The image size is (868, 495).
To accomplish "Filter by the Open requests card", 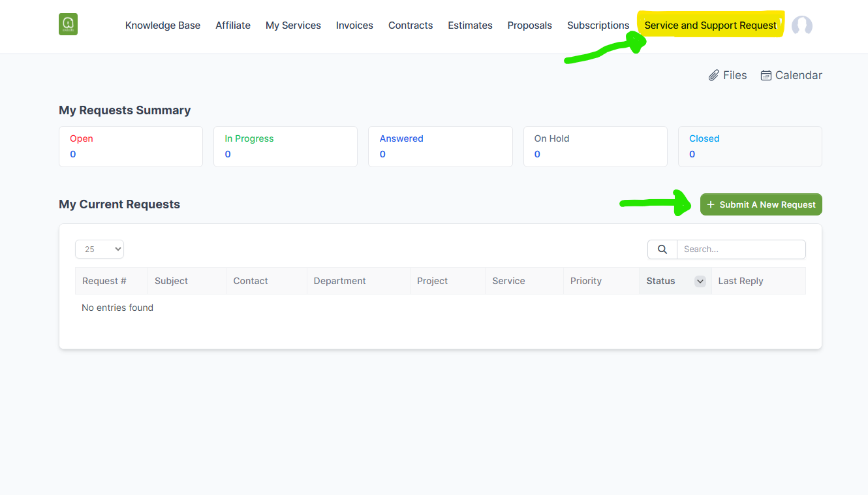I will coord(131,146).
